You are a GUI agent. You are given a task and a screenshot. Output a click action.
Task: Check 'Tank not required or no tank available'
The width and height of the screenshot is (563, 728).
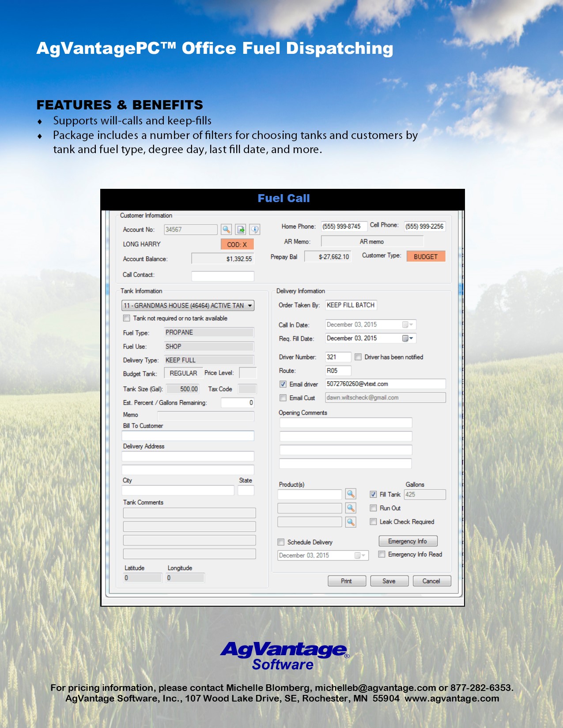click(127, 318)
